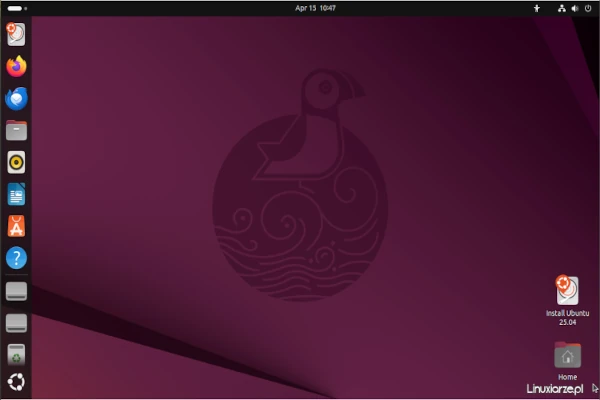Open the power menu in the top bar
600x400 pixels.
[x=587, y=8]
